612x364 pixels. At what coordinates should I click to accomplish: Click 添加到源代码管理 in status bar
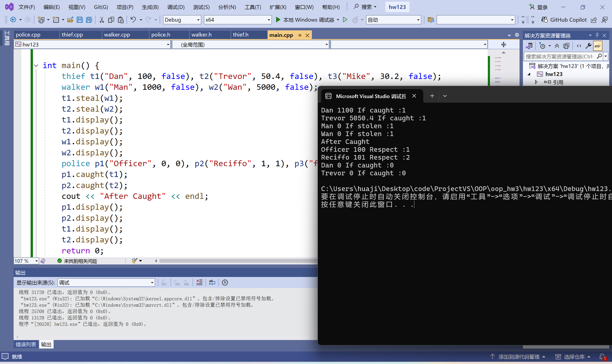[x=518, y=357]
